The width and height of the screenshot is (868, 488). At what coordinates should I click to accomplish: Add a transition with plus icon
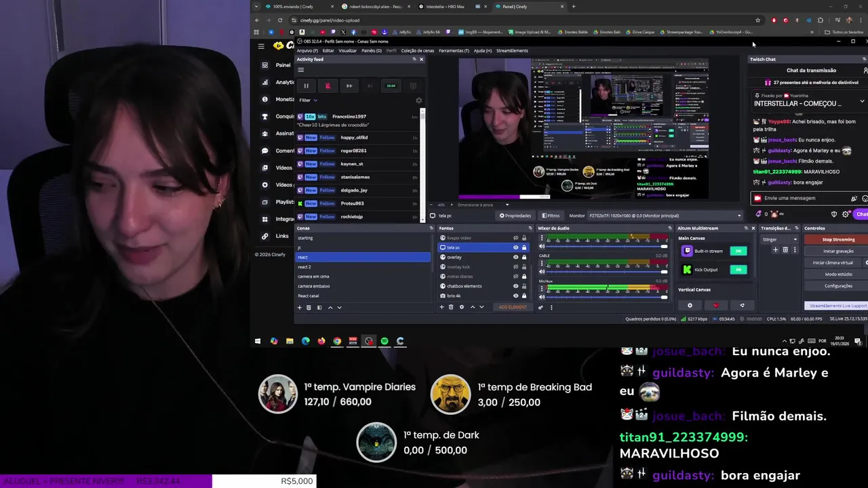coord(776,250)
